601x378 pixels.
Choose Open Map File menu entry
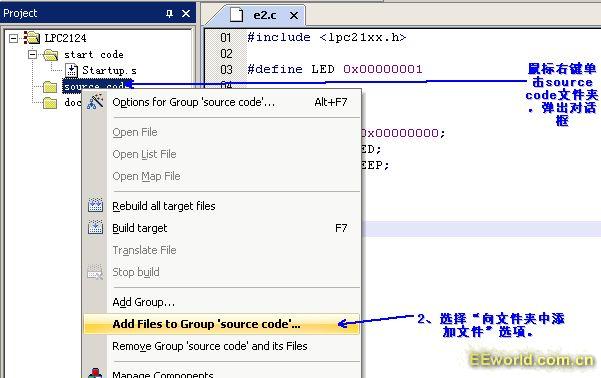click(x=222, y=176)
